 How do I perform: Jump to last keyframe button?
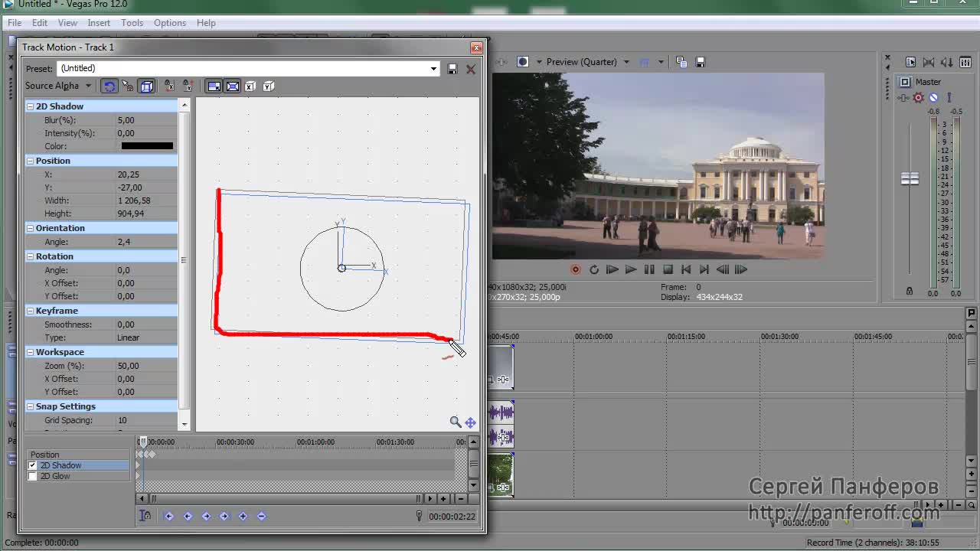click(224, 517)
